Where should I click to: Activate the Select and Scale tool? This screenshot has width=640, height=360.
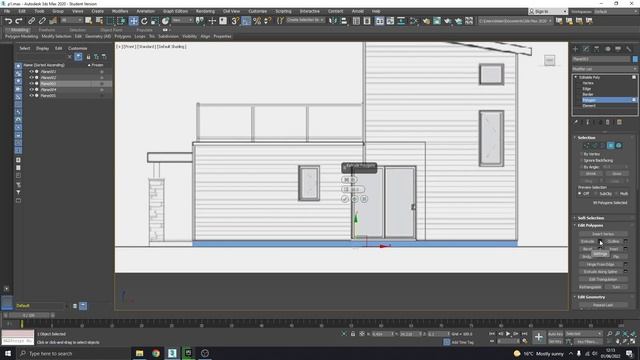point(155,21)
